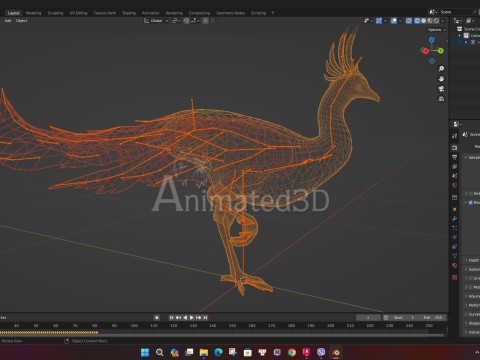The image size is (480, 360).
Task: Toggle snapping magnet in viewport header
Action: (x=186, y=21)
